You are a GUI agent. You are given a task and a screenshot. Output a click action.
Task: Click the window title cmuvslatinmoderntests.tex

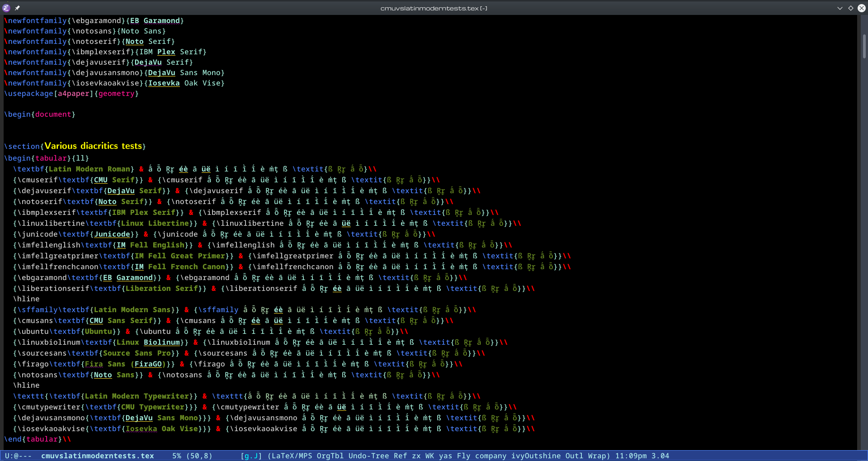coord(434,8)
